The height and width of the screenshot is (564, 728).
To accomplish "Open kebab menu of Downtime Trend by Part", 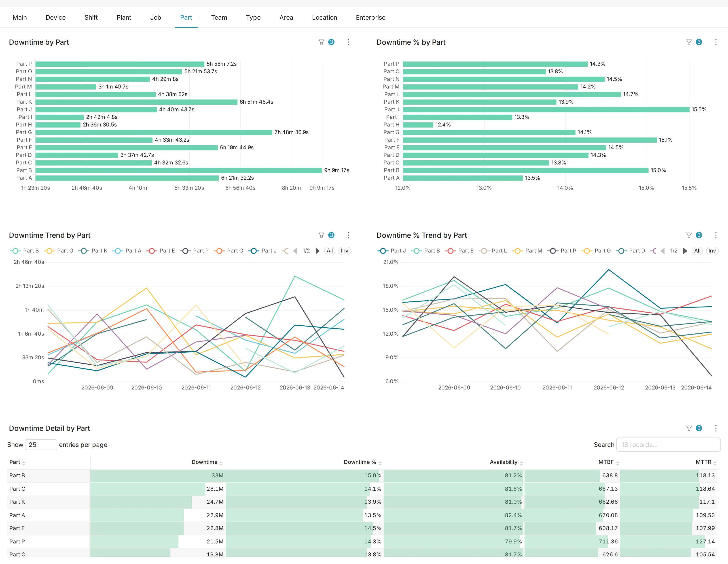I will pyautogui.click(x=348, y=235).
